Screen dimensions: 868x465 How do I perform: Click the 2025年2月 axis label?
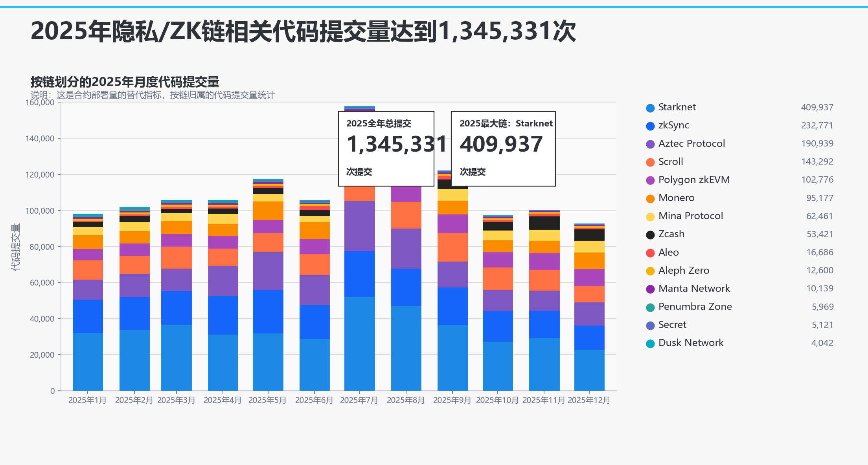[x=134, y=400]
